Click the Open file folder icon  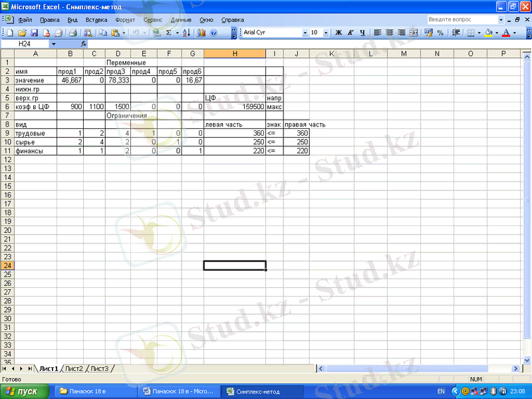click(22, 33)
